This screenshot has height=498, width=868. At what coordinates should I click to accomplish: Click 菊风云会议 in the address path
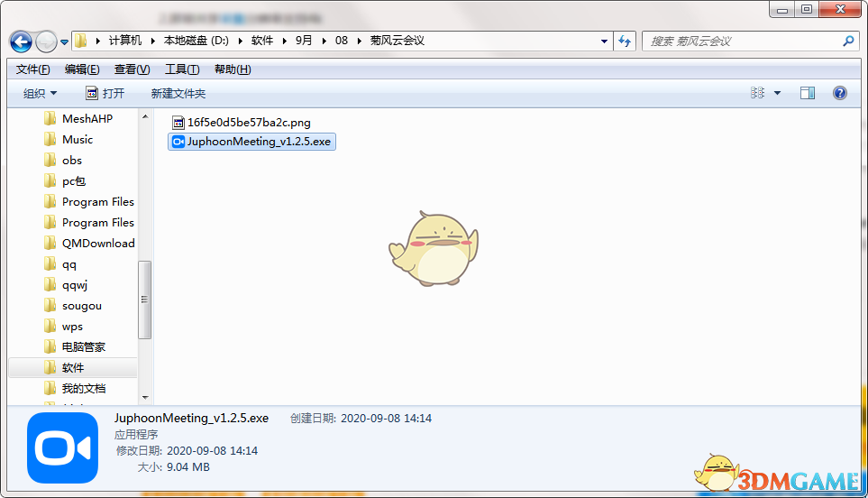397,41
